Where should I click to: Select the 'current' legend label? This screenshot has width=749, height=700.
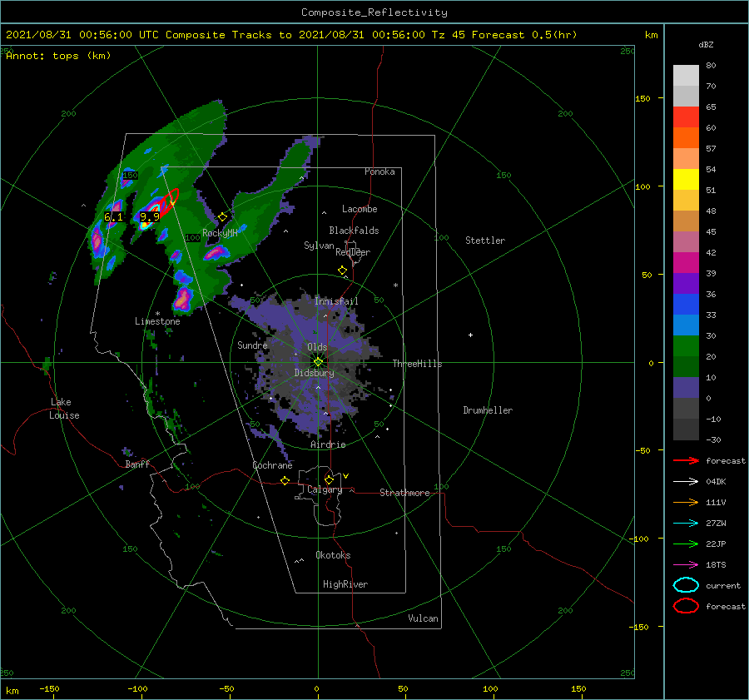(723, 585)
